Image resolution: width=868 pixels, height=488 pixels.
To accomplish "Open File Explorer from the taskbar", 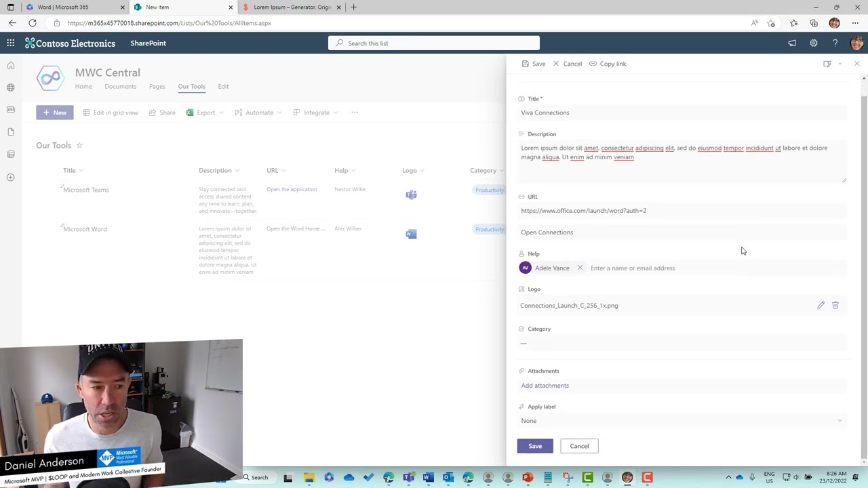I will [x=309, y=477].
